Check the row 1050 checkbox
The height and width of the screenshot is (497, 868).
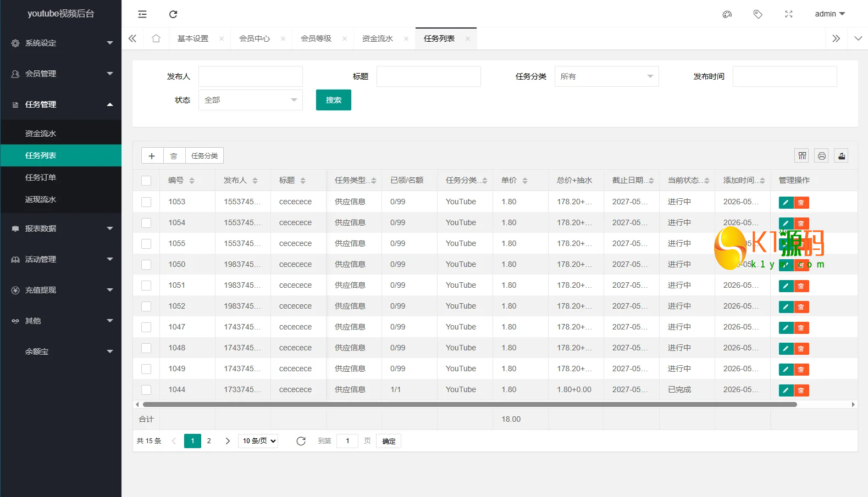click(146, 265)
